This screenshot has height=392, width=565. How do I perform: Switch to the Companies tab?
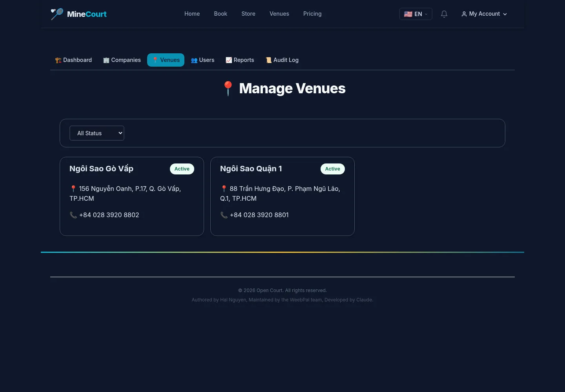(122, 60)
